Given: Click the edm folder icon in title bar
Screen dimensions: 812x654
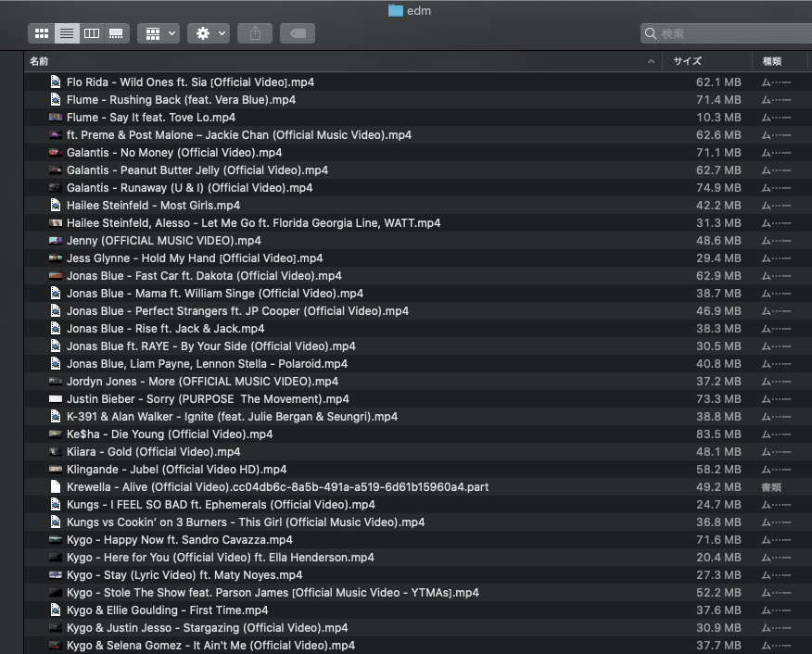Looking at the screenshot, I should click(x=396, y=10).
